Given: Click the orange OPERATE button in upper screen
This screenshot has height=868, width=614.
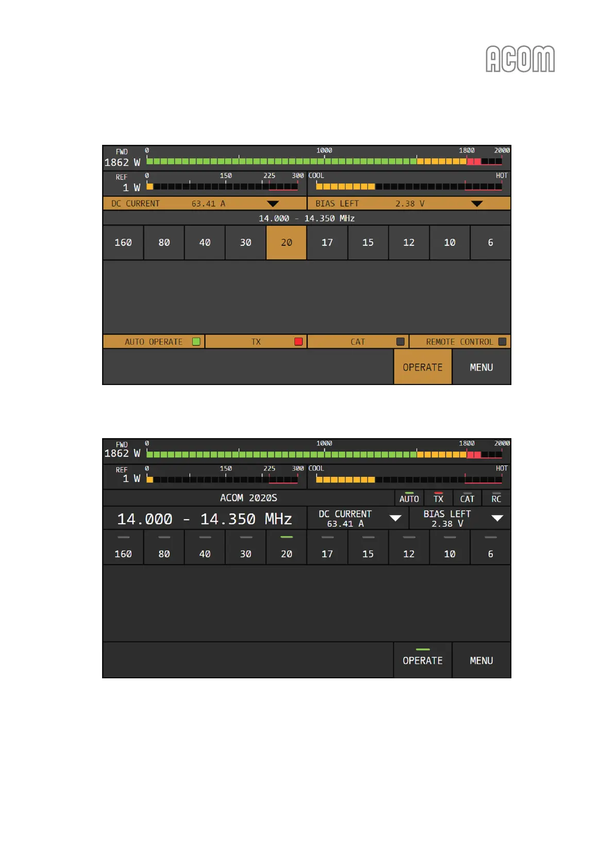Looking at the screenshot, I should coord(423,367).
